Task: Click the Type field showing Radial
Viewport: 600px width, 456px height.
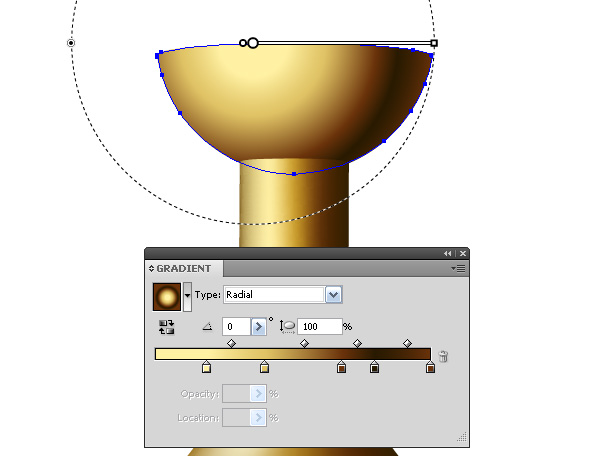Action: pyautogui.click(x=274, y=295)
